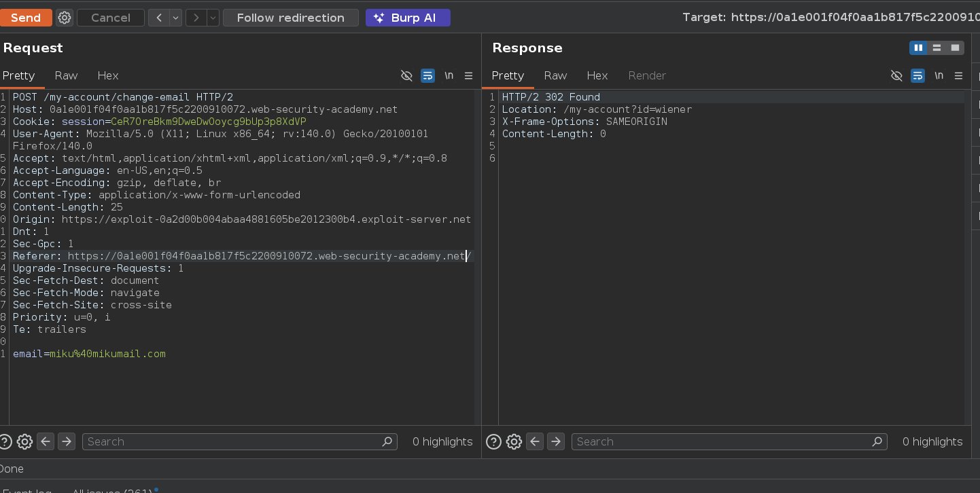Click the Sec-Fetch-Site: cross-site header
Image resolution: width=980 pixels, height=493 pixels.
(92, 305)
